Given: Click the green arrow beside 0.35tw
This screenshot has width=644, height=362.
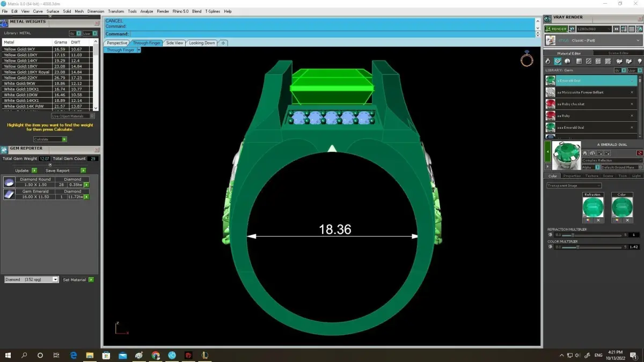Looking at the screenshot, I should coord(86,184).
